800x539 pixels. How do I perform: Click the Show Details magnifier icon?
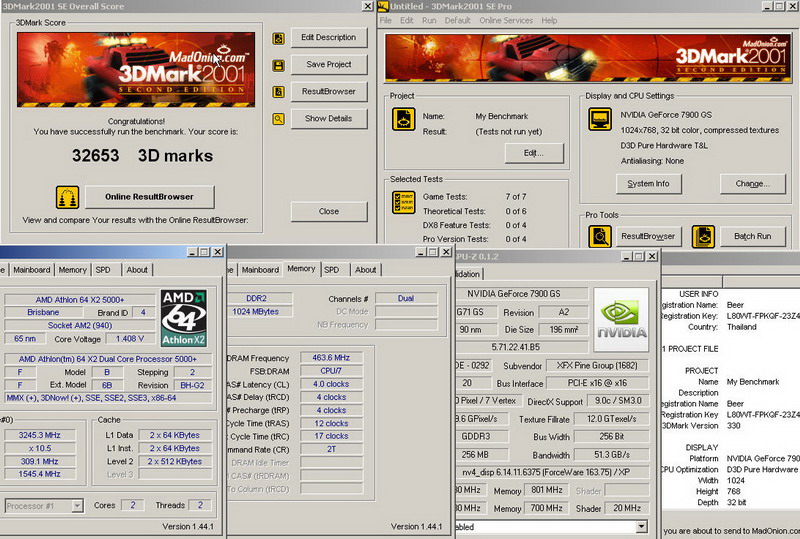pos(278,119)
